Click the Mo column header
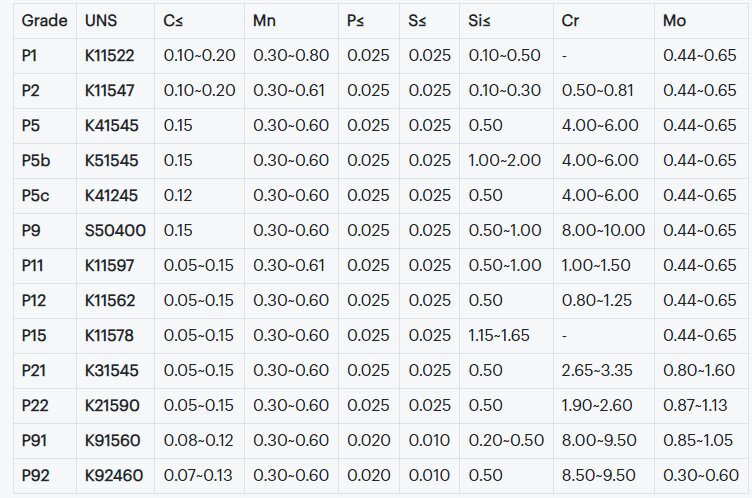This screenshot has height=498, width=752. click(x=674, y=21)
